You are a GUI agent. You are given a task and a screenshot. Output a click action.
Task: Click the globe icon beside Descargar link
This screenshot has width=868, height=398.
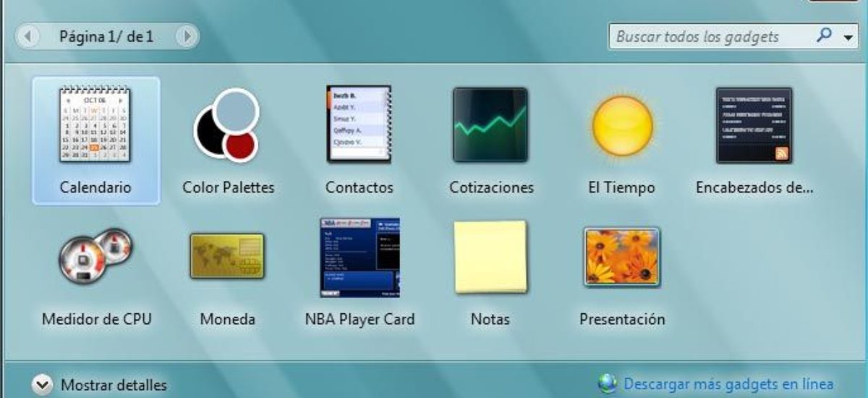[x=608, y=384]
